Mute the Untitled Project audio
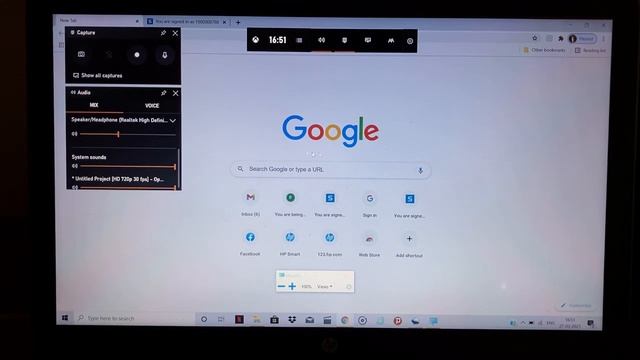 pos(74,187)
